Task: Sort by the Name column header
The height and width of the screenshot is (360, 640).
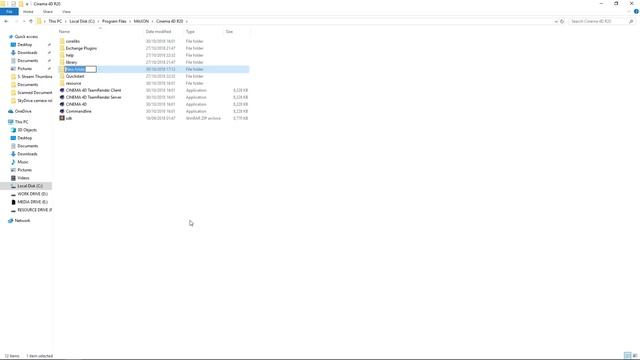Action: pyautogui.click(x=64, y=32)
